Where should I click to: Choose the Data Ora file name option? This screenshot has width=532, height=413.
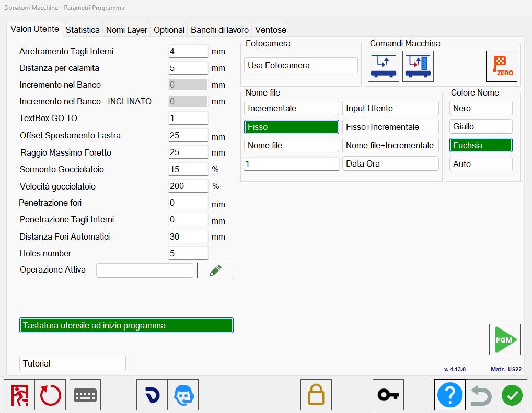pos(390,163)
